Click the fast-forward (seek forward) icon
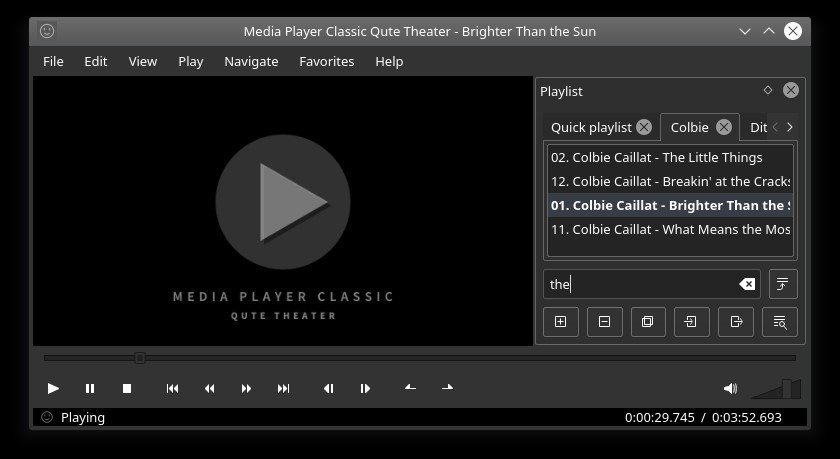 [246, 388]
